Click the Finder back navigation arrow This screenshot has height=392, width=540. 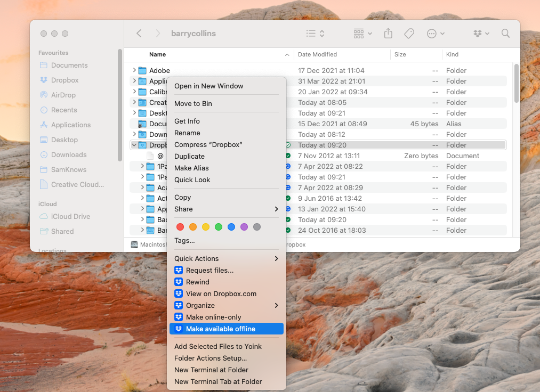[139, 34]
